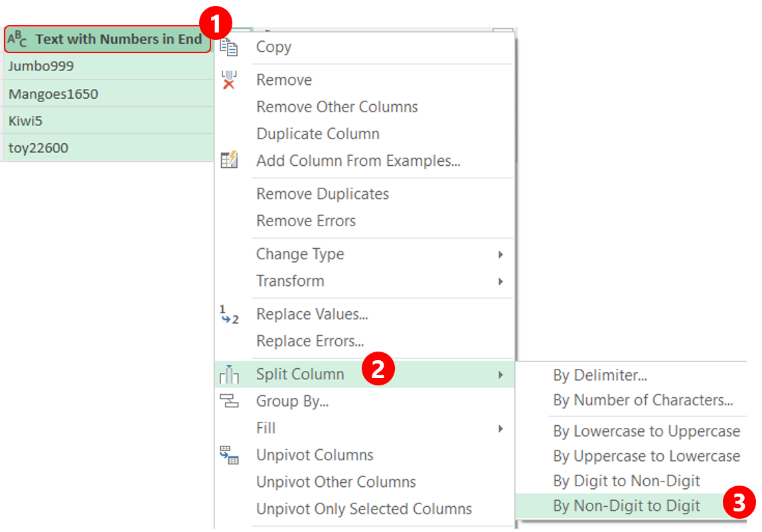This screenshot has height=532, width=762.
Task: Select Remove Duplicates entry
Action: tap(322, 194)
